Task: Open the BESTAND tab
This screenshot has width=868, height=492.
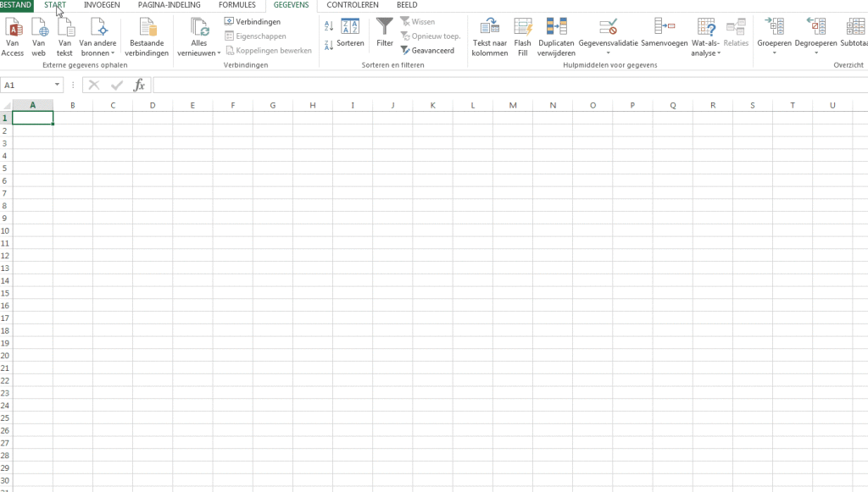Action: (x=16, y=5)
